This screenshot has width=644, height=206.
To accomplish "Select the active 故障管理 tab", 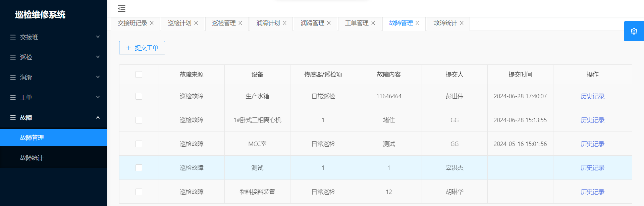I will click(401, 23).
